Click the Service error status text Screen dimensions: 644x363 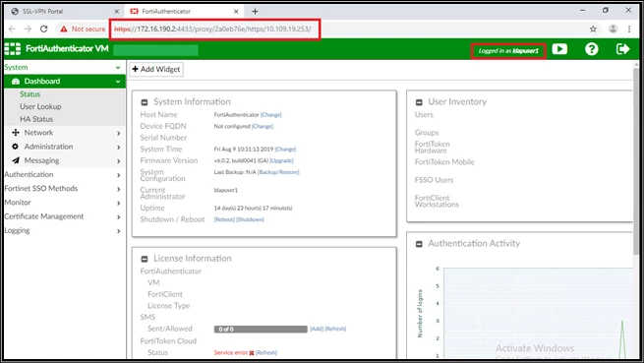(231, 353)
